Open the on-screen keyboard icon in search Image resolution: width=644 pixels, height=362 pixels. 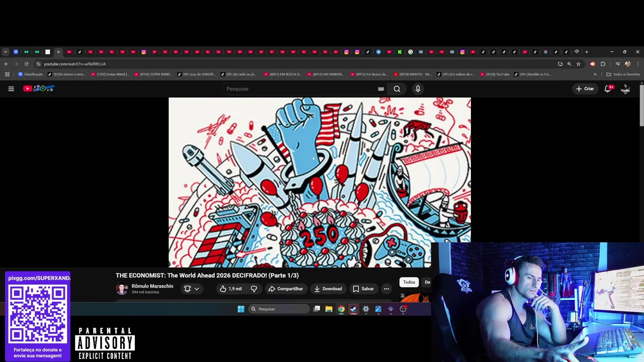(381, 89)
